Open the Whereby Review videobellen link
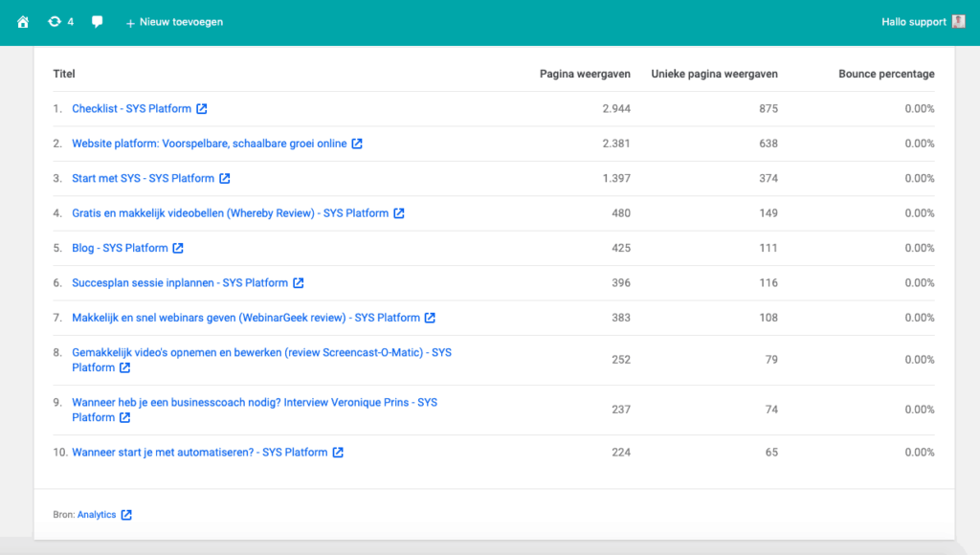 [230, 213]
